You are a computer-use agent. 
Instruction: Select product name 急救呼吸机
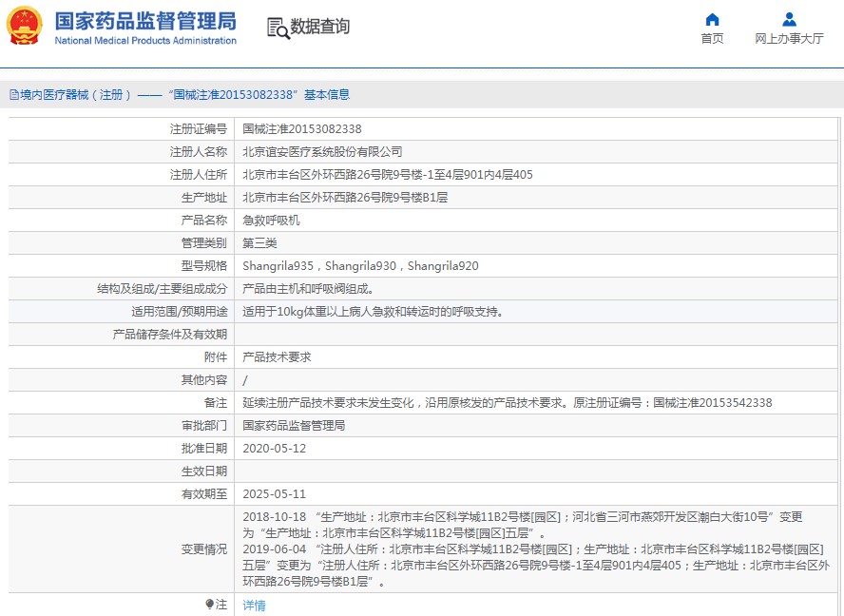(271, 221)
